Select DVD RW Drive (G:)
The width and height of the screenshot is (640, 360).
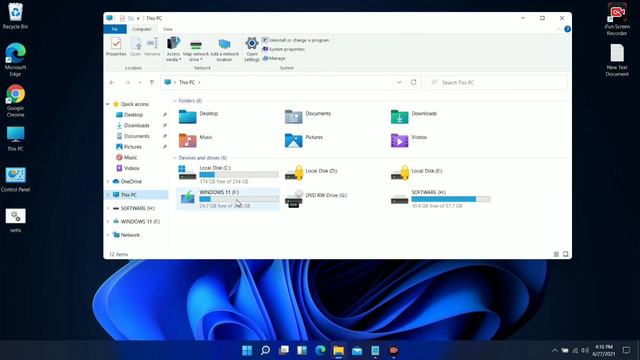tap(316, 198)
